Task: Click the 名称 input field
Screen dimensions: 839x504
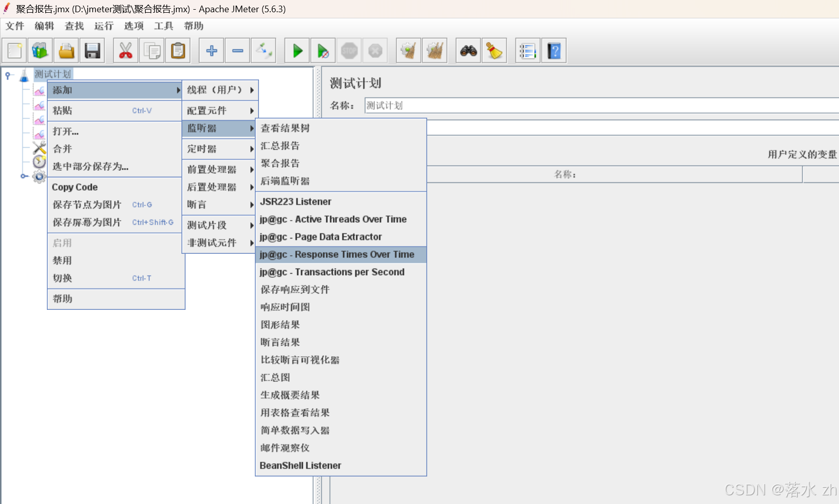Action: (601, 105)
